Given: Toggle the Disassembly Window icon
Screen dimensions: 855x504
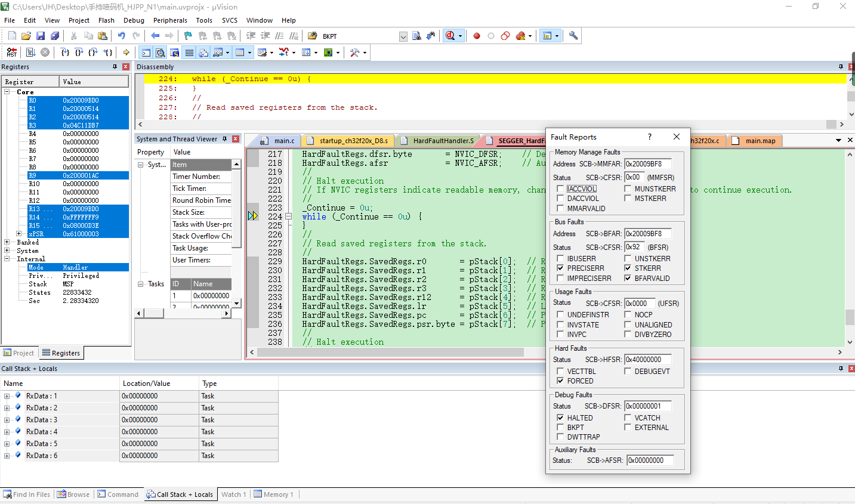Looking at the screenshot, I should (160, 52).
